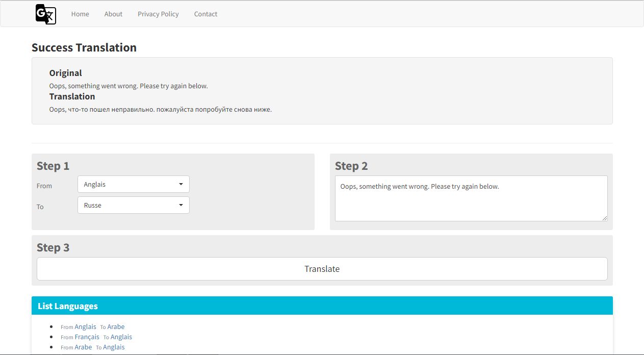Click the Success Translation heading
This screenshot has height=355, width=644.
(84, 47)
